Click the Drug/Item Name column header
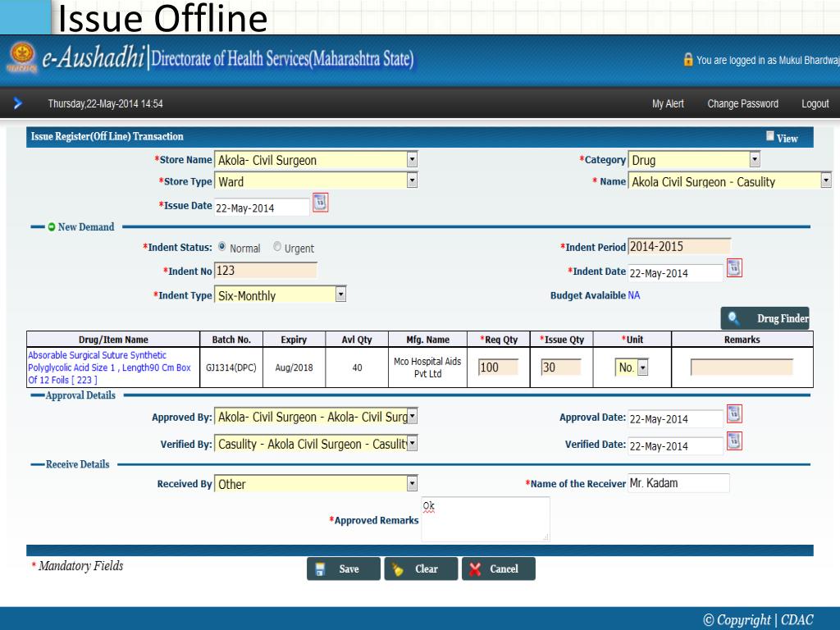840x630 pixels. point(113,339)
